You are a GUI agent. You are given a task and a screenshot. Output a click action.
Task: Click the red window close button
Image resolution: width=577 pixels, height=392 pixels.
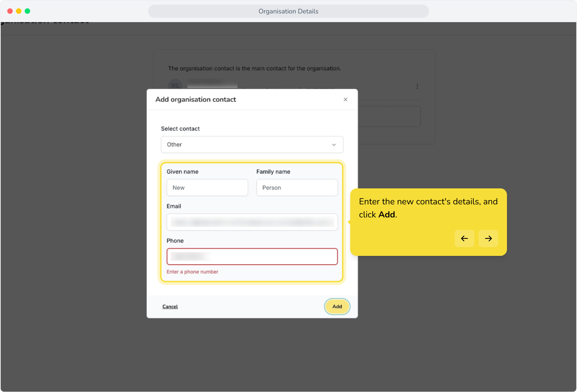[10, 11]
